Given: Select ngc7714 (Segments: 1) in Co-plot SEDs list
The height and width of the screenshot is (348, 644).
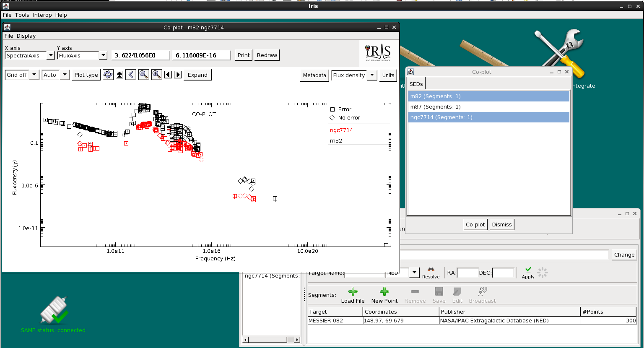Looking at the screenshot, I should point(489,117).
